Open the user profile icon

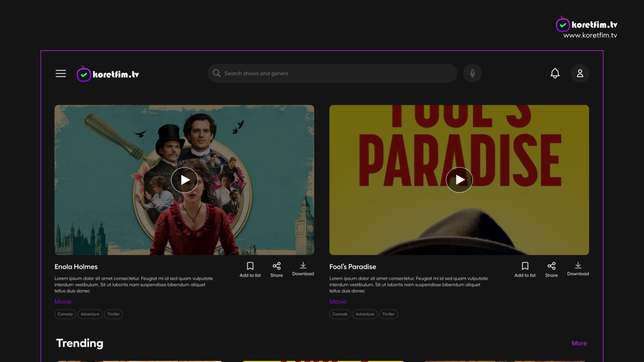(580, 73)
